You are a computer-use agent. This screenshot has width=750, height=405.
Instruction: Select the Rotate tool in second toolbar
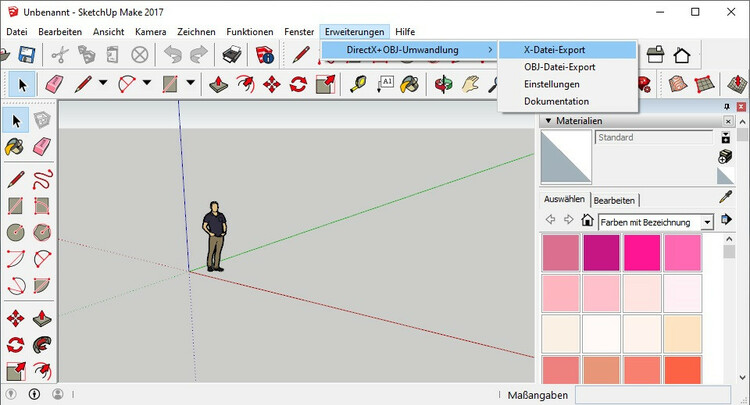298,84
